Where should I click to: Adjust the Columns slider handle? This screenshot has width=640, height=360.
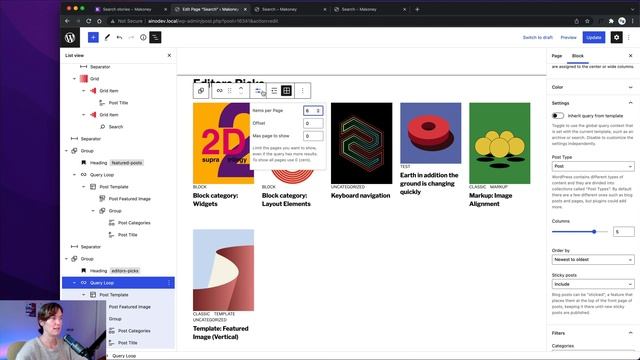coord(594,231)
